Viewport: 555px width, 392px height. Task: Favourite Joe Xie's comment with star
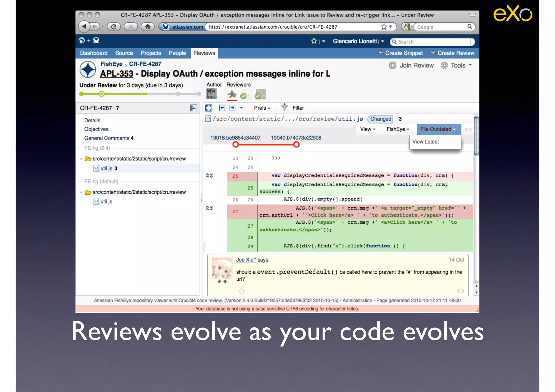click(x=241, y=291)
